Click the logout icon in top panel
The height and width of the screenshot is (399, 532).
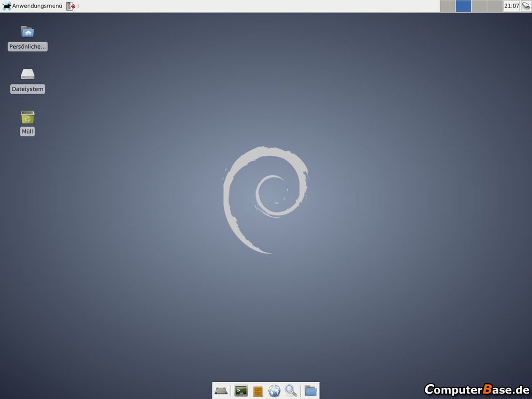coord(71,6)
